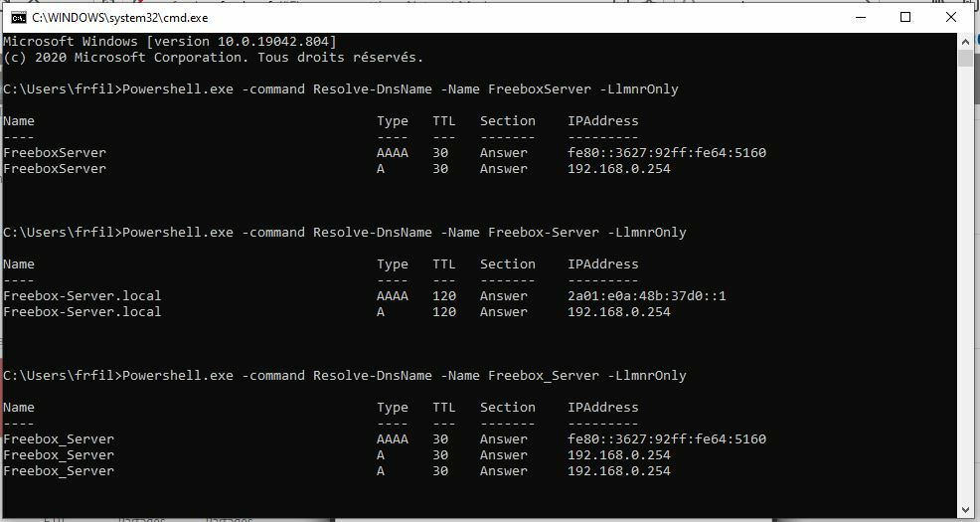This screenshot has height=522, width=980.
Task: Click the fe80 address in the first result table
Action: click(667, 153)
